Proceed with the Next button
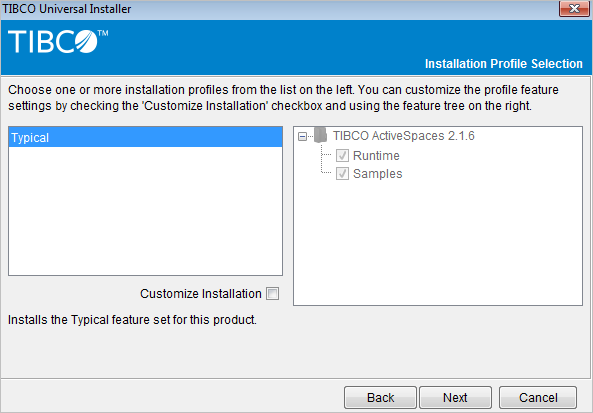This screenshot has width=593, height=413. point(455,397)
